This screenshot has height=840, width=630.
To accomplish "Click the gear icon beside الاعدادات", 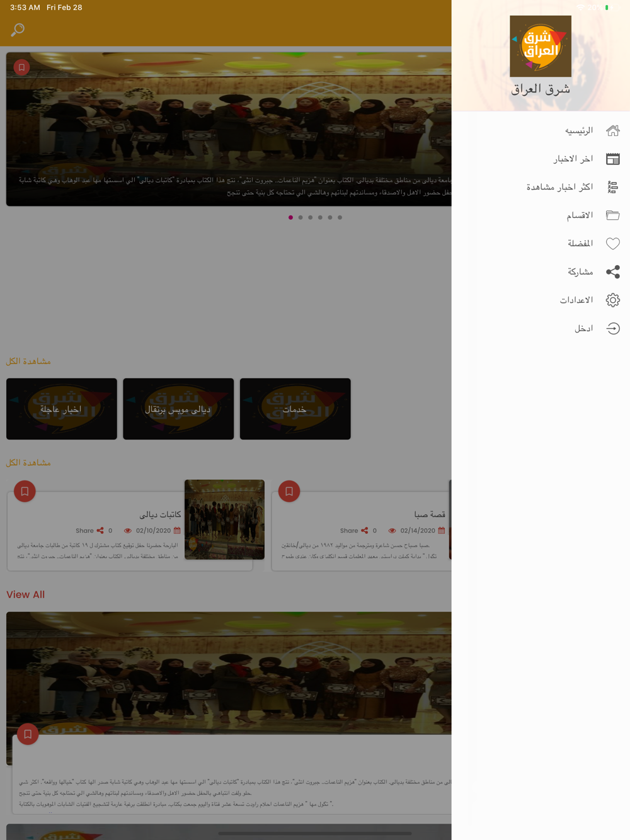I will (613, 300).
